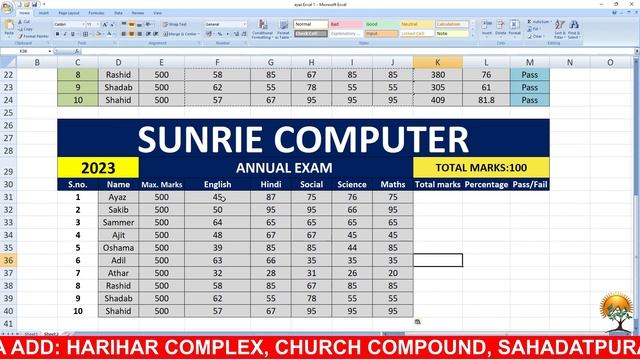Toggle Bold formatting
This screenshot has height=360, width=640.
pos(57,34)
